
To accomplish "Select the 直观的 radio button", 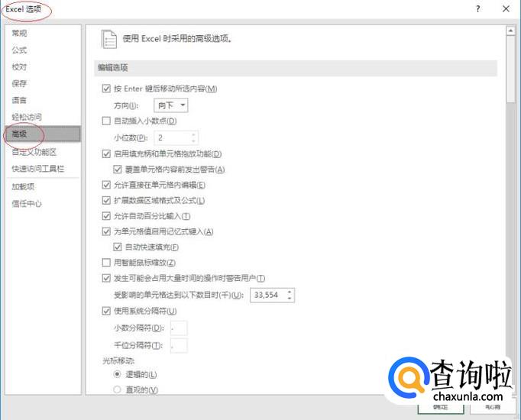I will [x=117, y=389].
